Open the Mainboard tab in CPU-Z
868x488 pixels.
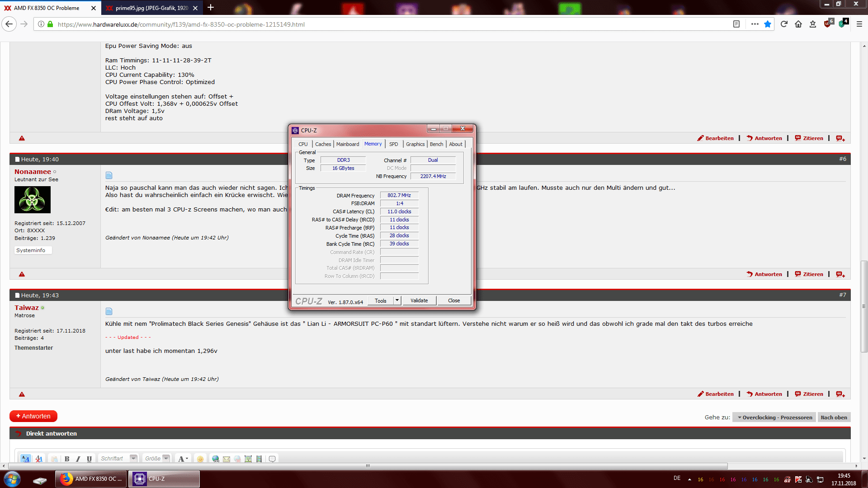point(348,144)
